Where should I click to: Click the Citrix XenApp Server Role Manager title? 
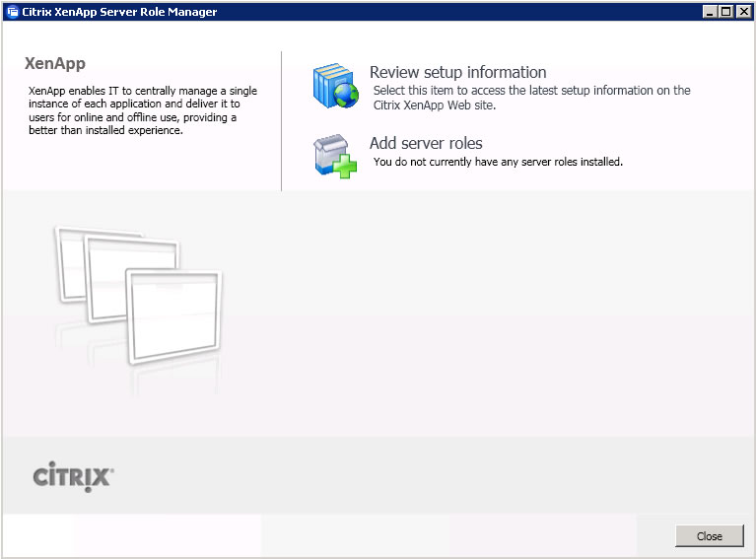click(119, 12)
